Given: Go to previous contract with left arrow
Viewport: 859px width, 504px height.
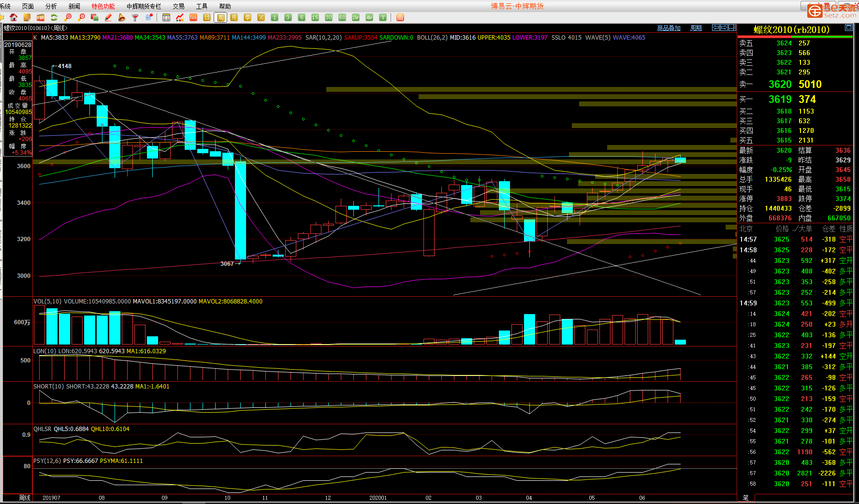Looking at the screenshot, I should (716, 28).
